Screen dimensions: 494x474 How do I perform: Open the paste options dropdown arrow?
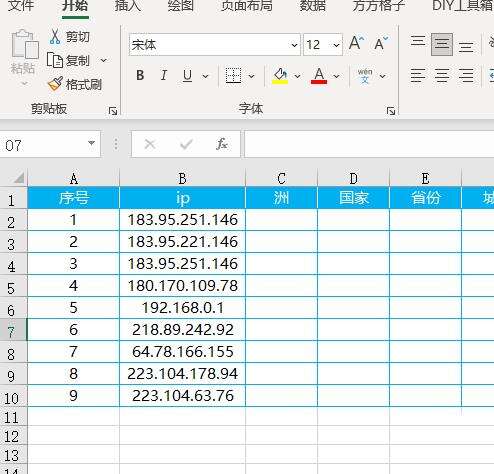(x=24, y=83)
